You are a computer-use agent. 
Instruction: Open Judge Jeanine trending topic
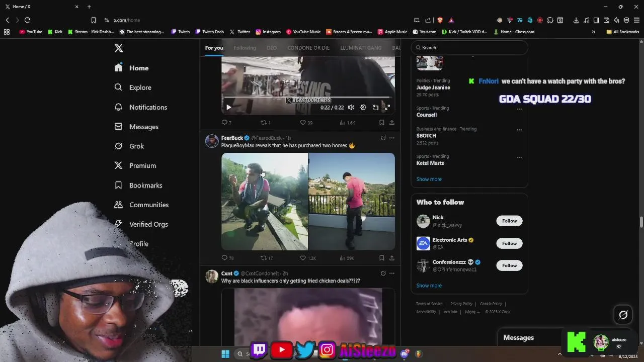[x=433, y=87]
